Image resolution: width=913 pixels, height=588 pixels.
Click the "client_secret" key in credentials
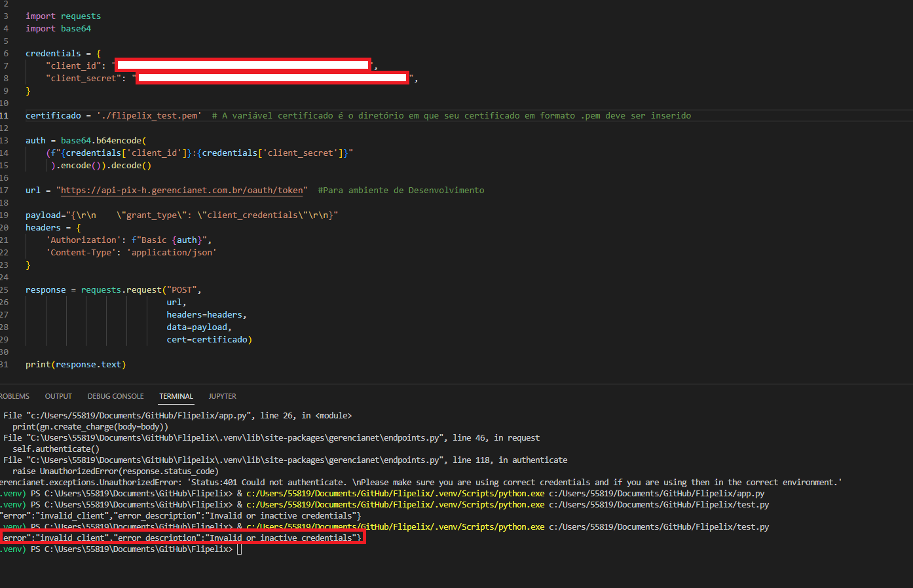click(x=84, y=79)
